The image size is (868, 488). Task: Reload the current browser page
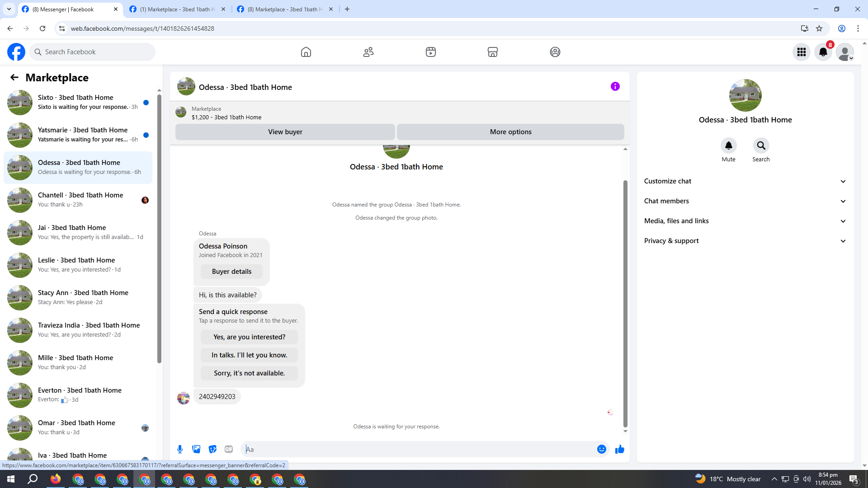(42, 28)
